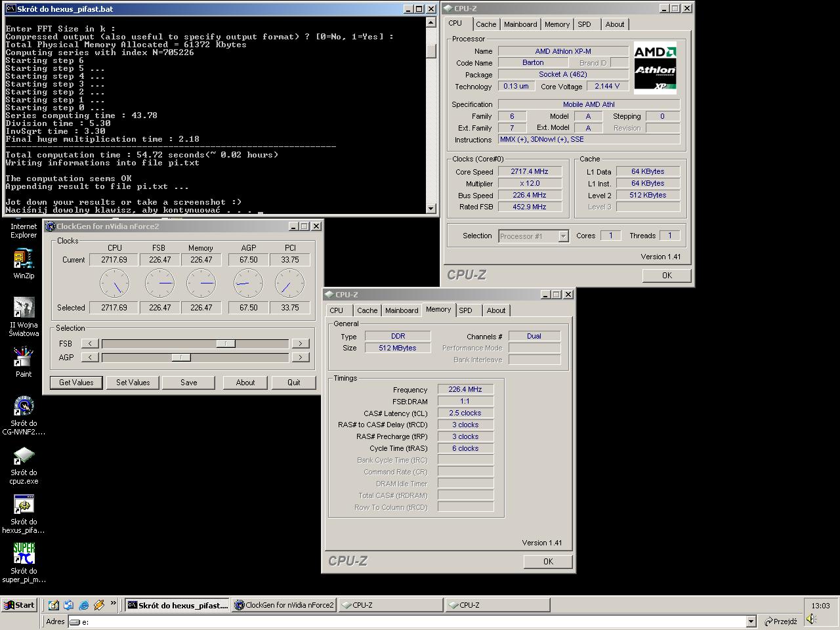Open the Mainboard tab in CPU window
This screenshot has height=630, width=840.
click(520, 24)
